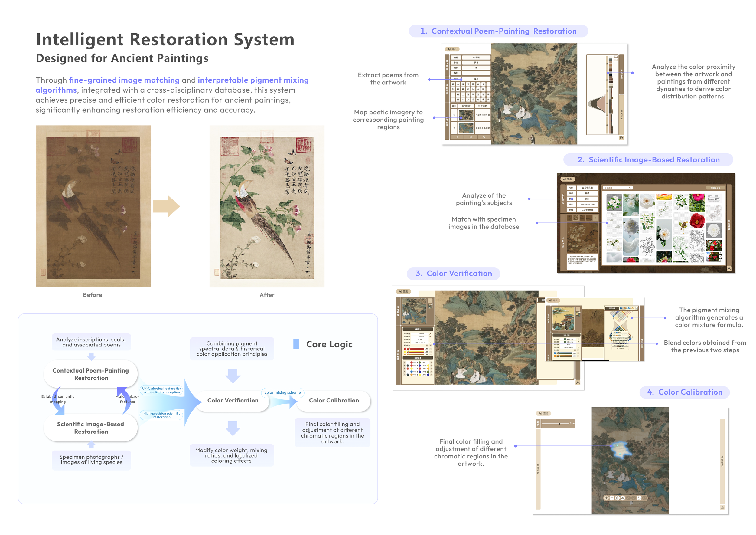Click the undo arrow in the calibration toolbar
Image resolution: width=756 pixels, height=535 pixels.
pos(639,498)
